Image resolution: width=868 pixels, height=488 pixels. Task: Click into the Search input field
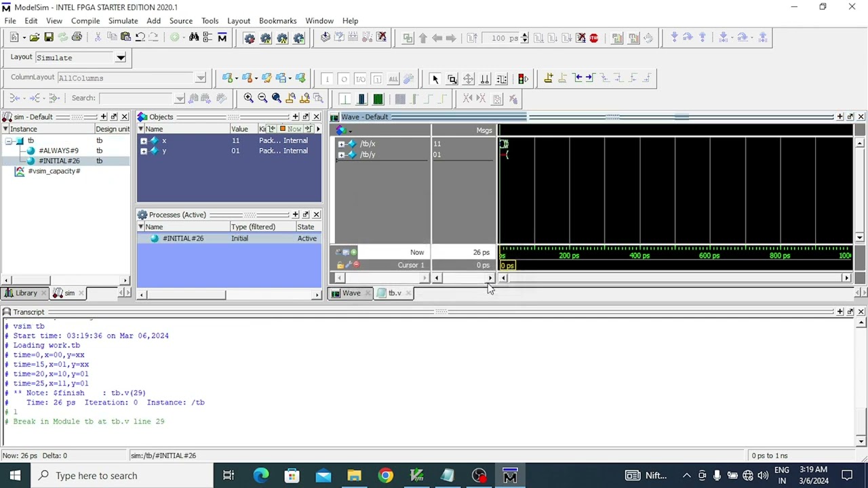[x=136, y=98]
